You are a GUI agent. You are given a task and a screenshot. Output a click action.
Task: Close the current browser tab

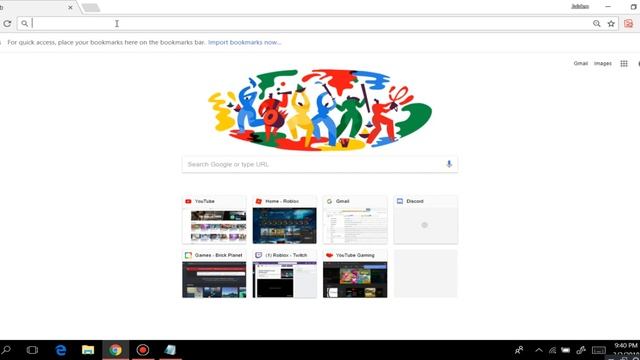coord(70,7)
